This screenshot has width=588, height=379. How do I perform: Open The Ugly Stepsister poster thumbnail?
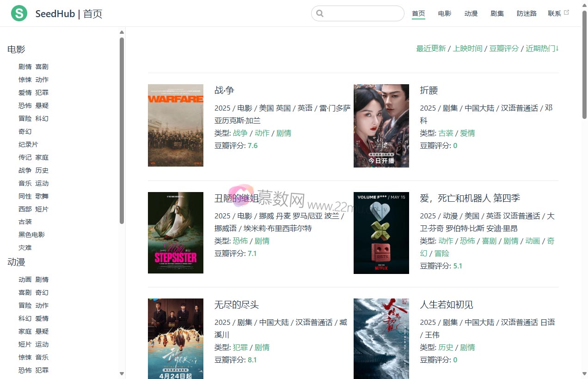click(175, 233)
